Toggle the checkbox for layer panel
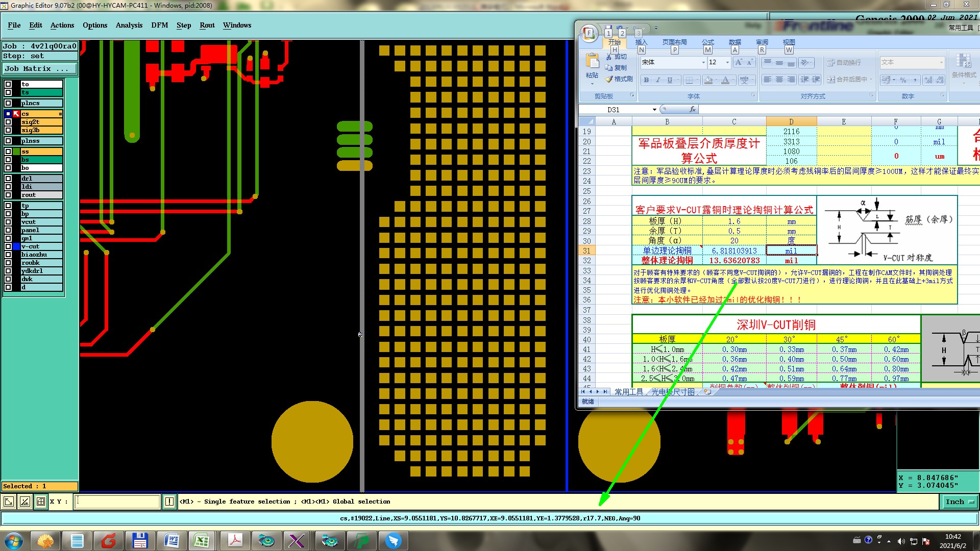 pyautogui.click(x=8, y=230)
